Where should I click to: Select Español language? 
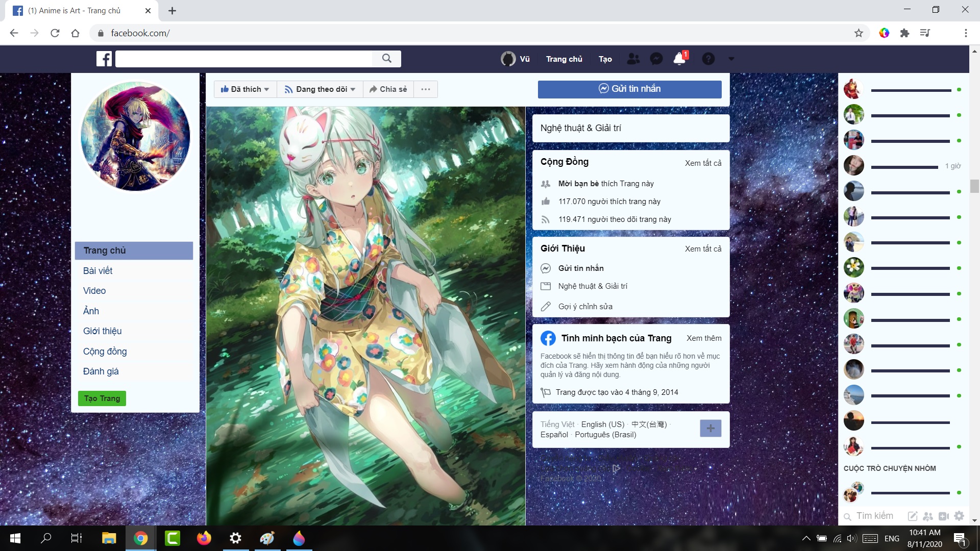(x=554, y=435)
